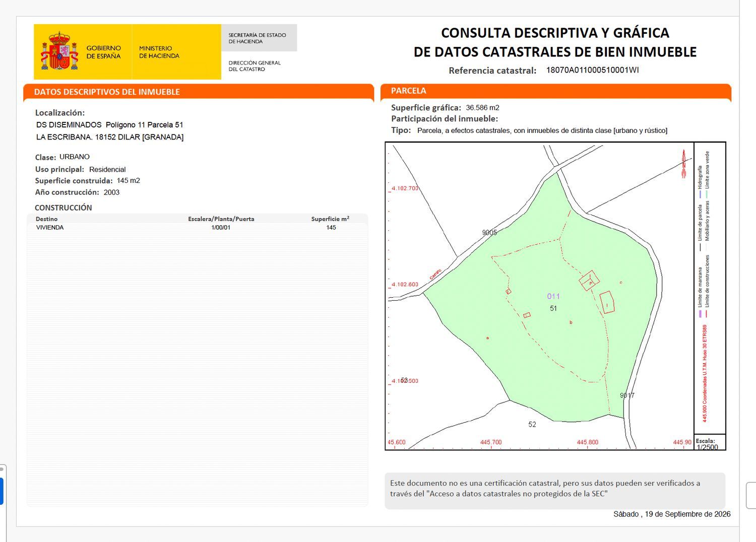Click adjacent parcel label 9005
The width and height of the screenshot is (756, 542).
coord(489,232)
